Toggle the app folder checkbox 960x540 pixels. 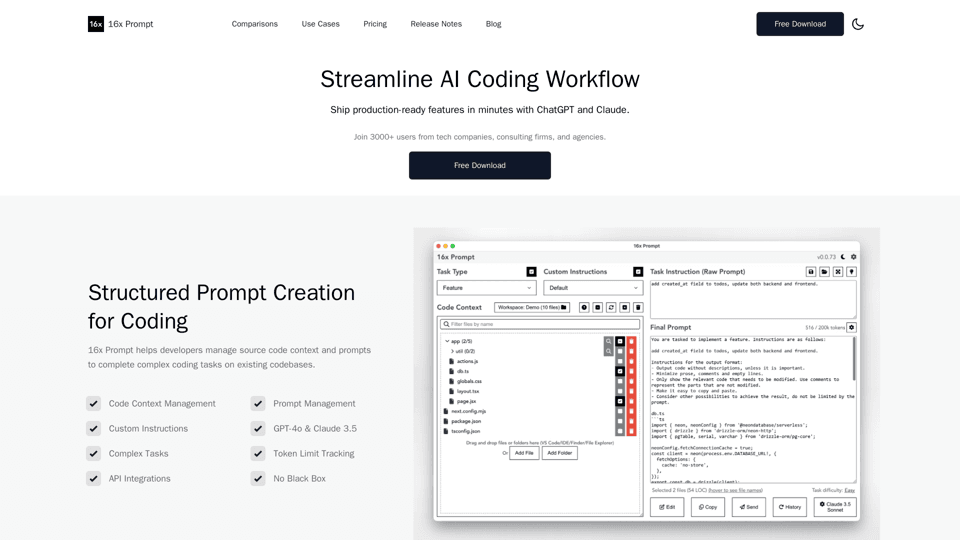coord(620,342)
